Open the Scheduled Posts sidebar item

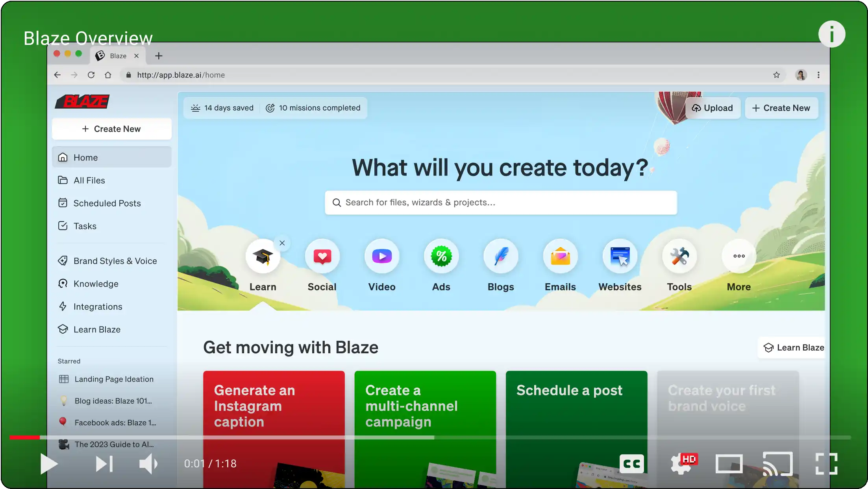(107, 203)
